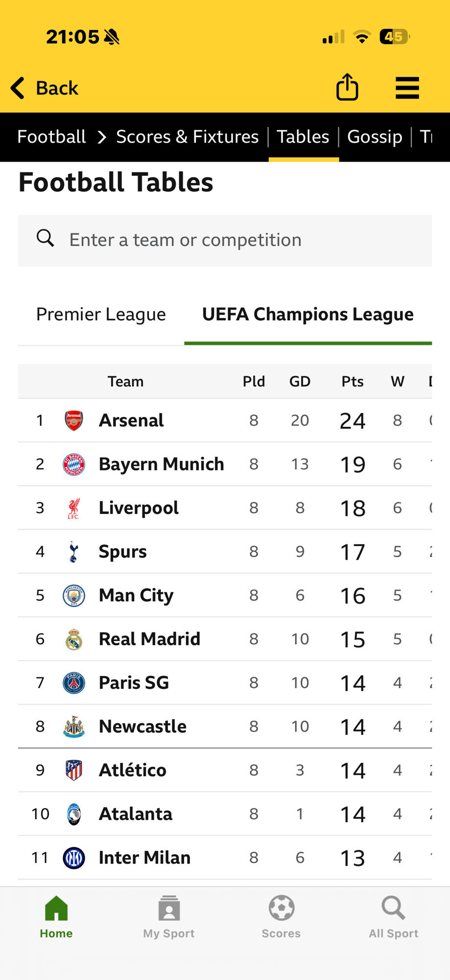Open the Football breadcrumb link
Image resolution: width=450 pixels, height=980 pixels.
[51, 137]
